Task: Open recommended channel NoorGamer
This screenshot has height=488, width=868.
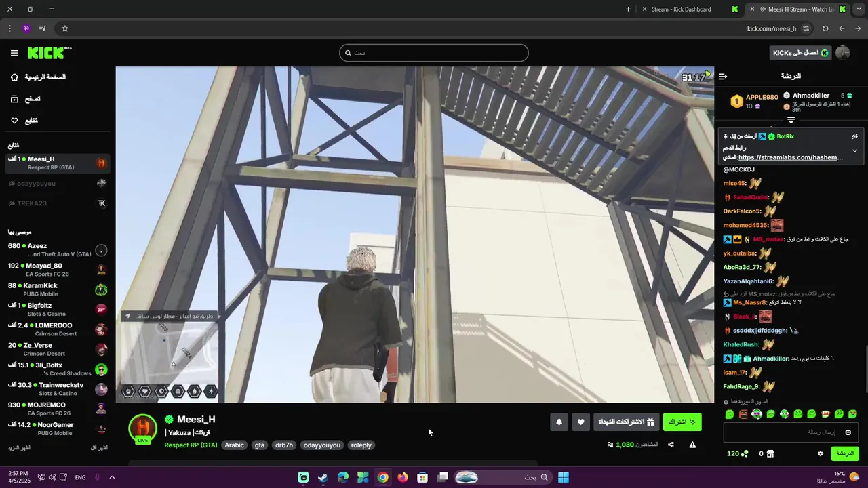Action: click(x=58, y=428)
